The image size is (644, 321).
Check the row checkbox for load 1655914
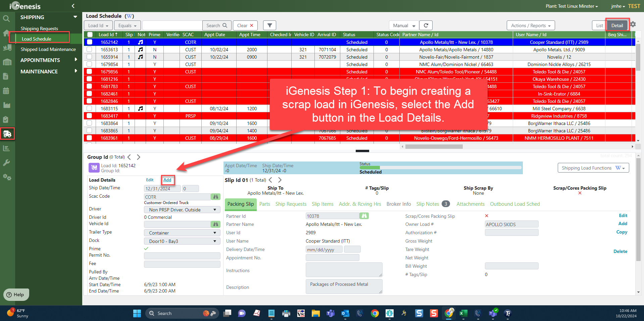[89, 57]
